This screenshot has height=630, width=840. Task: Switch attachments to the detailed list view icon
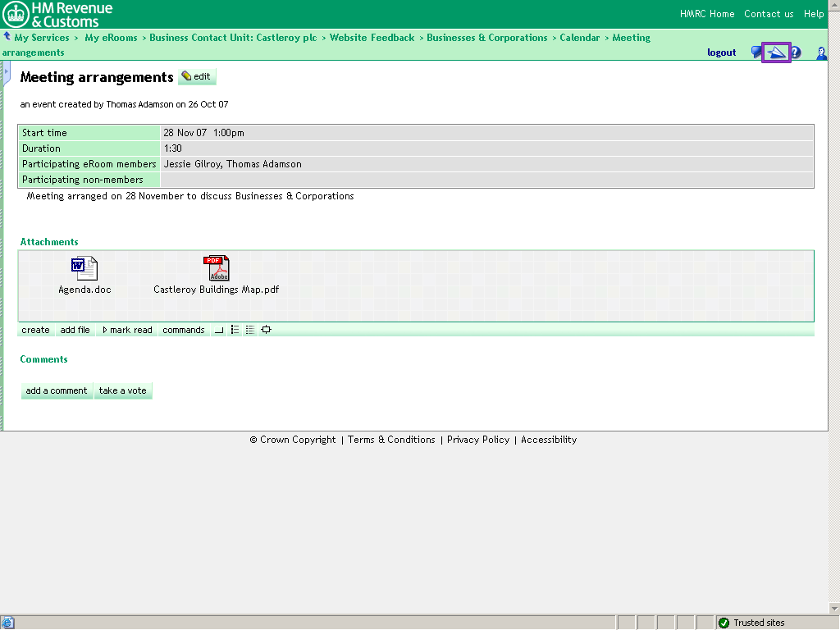(250, 330)
